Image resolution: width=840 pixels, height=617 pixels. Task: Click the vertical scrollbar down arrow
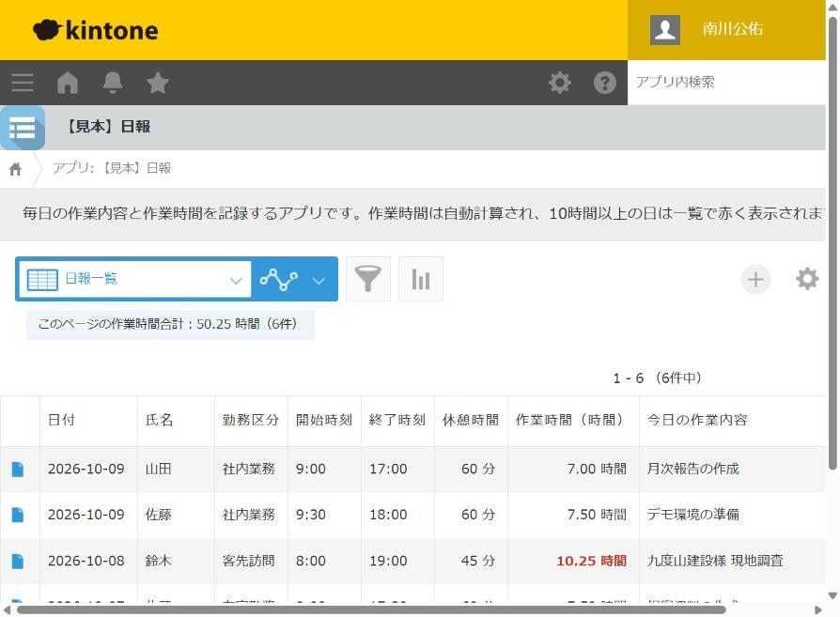[832, 595]
